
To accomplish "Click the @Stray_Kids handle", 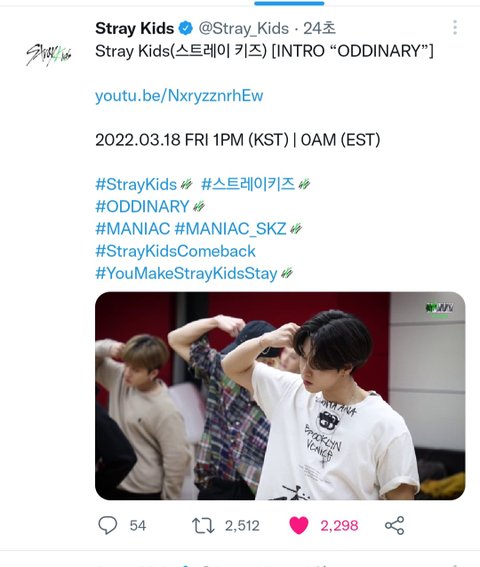I will pos(244,29).
